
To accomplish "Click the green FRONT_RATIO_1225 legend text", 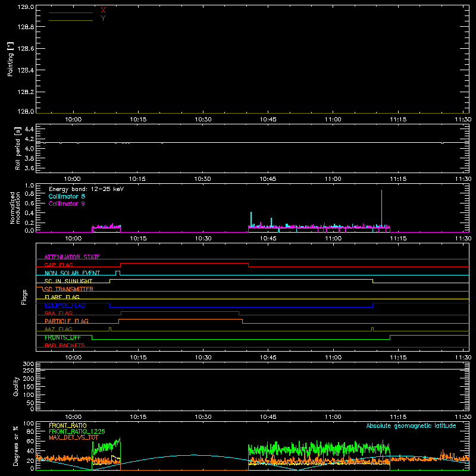I will tap(77, 431).
